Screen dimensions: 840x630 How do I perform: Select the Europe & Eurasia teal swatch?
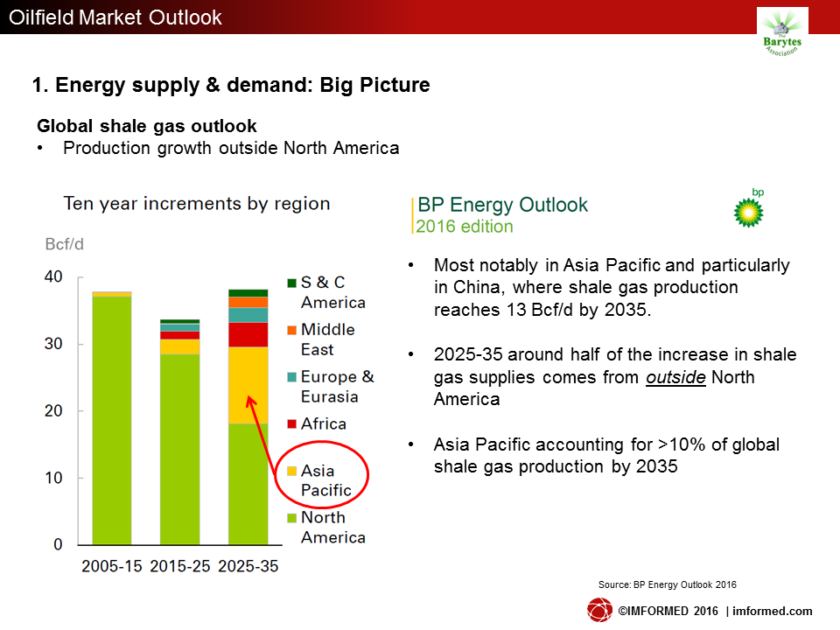coord(292,377)
